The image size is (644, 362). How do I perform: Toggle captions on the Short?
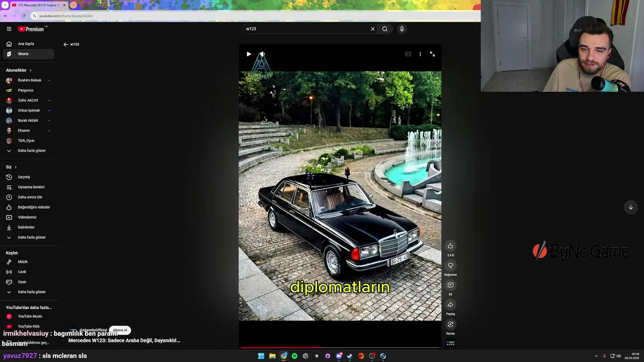(408, 54)
